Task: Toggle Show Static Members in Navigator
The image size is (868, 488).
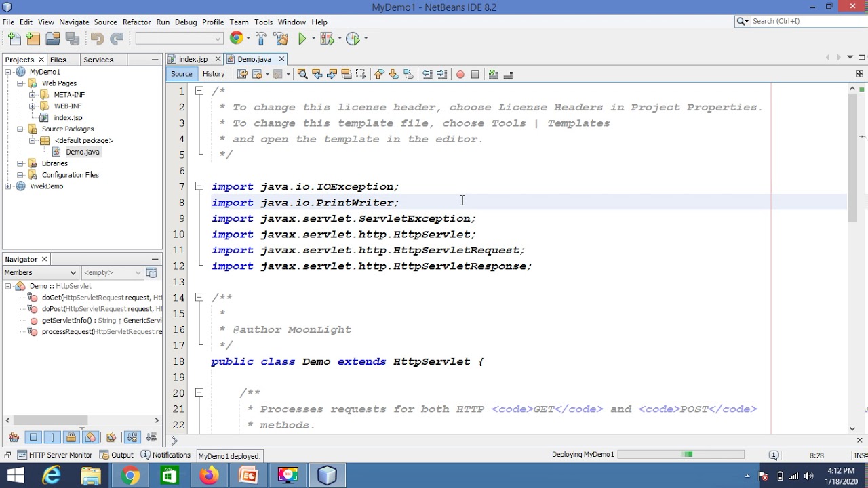Action: click(52, 437)
